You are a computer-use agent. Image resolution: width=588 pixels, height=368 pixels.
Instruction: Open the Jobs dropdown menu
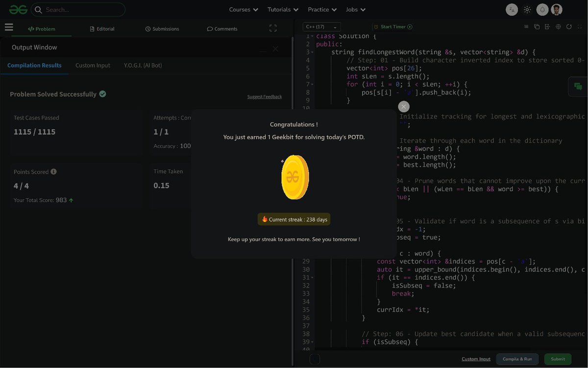point(355,9)
